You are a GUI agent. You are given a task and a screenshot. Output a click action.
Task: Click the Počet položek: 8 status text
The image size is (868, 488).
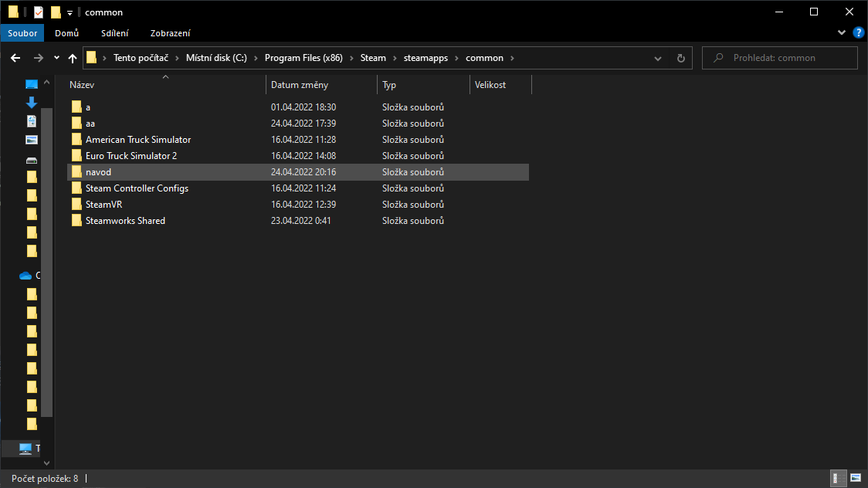(45, 479)
